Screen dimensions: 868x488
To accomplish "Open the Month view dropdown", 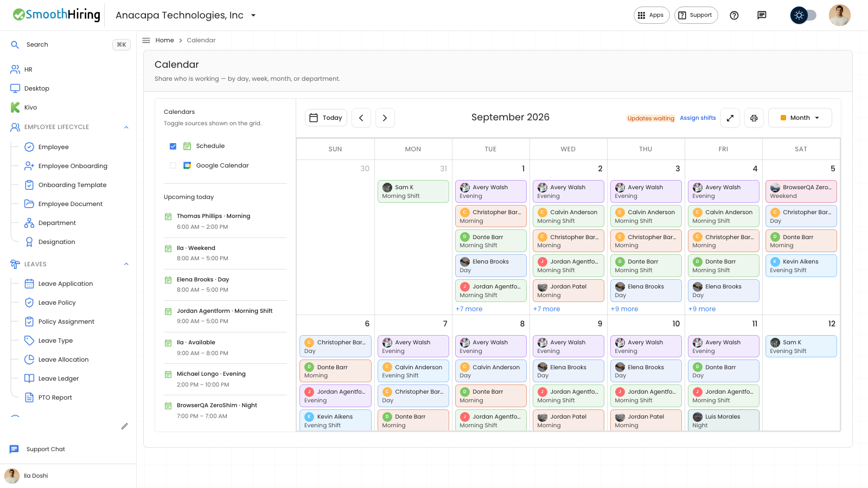I will tap(800, 118).
